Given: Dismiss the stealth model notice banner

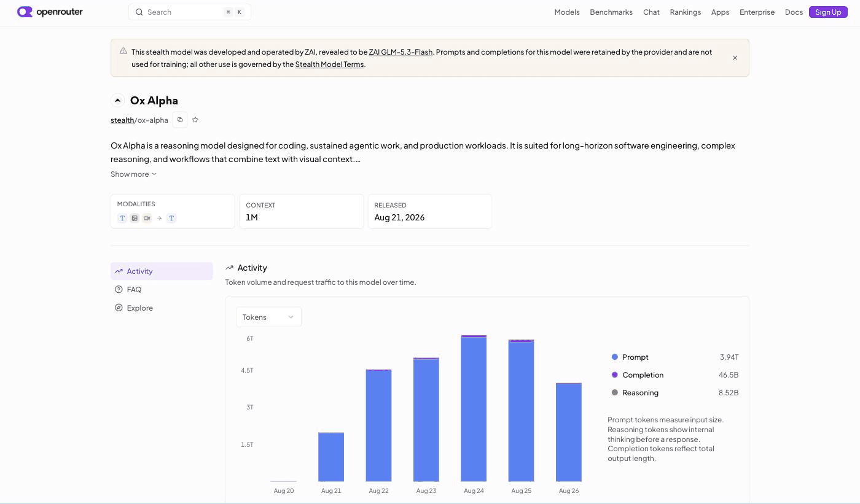Looking at the screenshot, I should pos(735,58).
